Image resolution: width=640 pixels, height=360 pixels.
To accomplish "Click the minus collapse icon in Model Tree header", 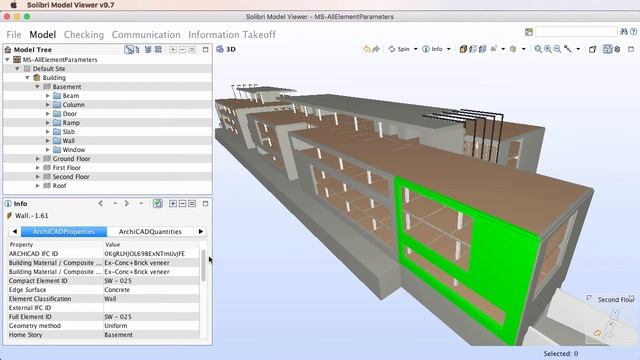I will pyautogui.click(x=182, y=49).
